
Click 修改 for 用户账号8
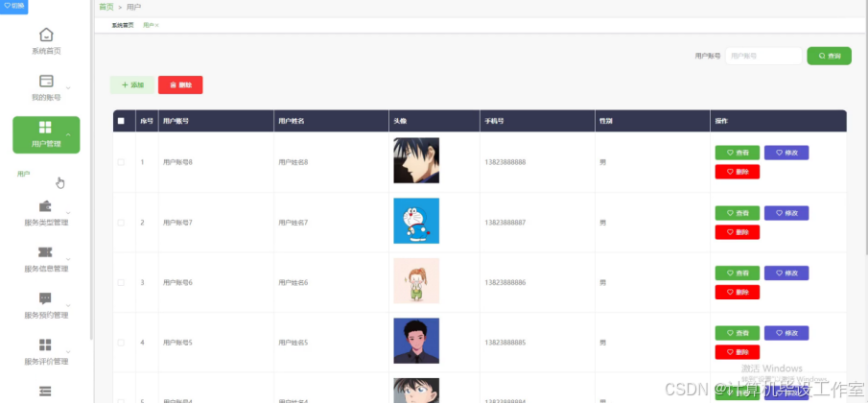click(786, 153)
